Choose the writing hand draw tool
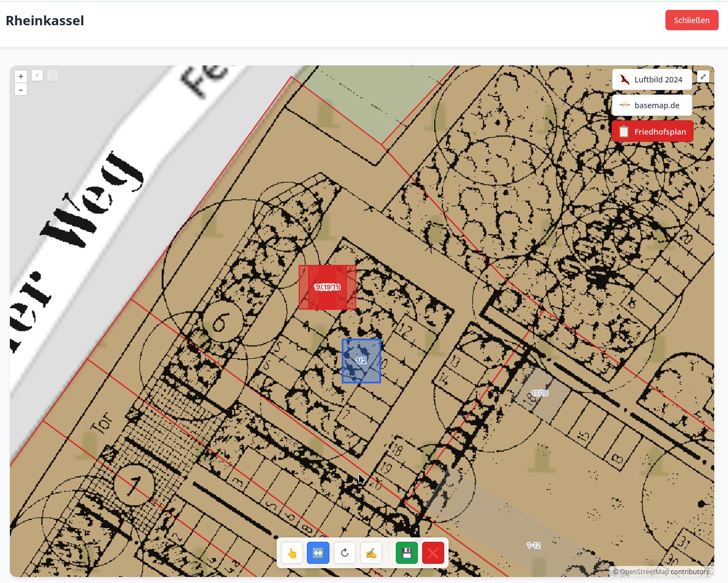Image resolution: width=728 pixels, height=583 pixels. pyautogui.click(x=371, y=553)
